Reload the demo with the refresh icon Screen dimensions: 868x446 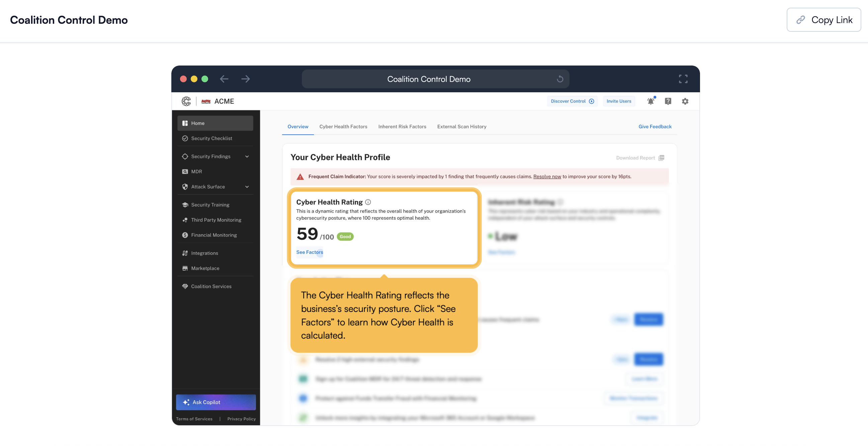[x=560, y=79]
